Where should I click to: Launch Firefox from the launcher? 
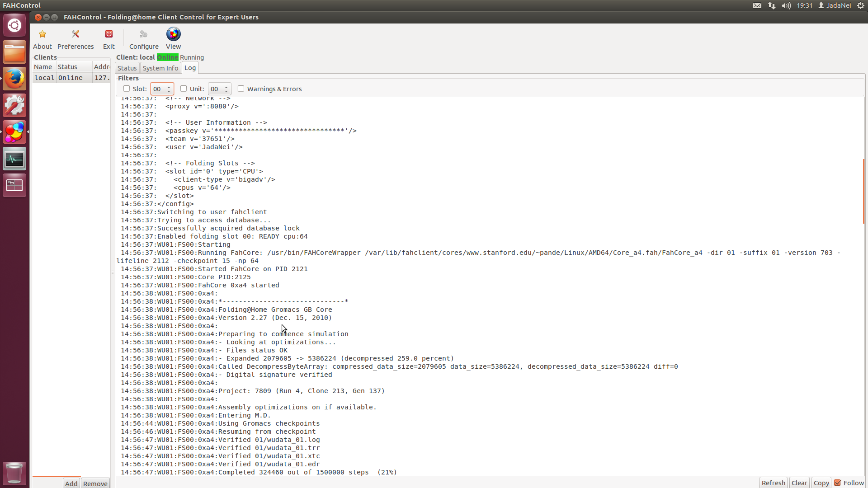[x=14, y=79]
